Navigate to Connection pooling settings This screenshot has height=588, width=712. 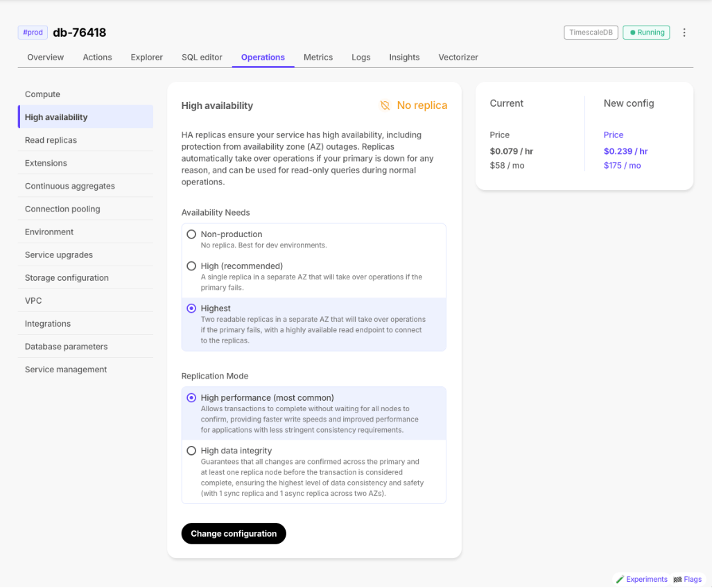coord(62,209)
